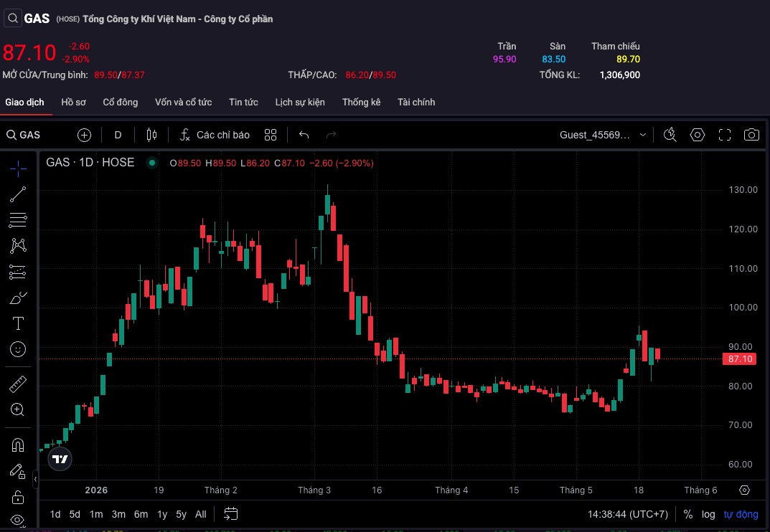Select the brush drawing tool
The height and width of the screenshot is (532, 770).
(x=18, y=298)
